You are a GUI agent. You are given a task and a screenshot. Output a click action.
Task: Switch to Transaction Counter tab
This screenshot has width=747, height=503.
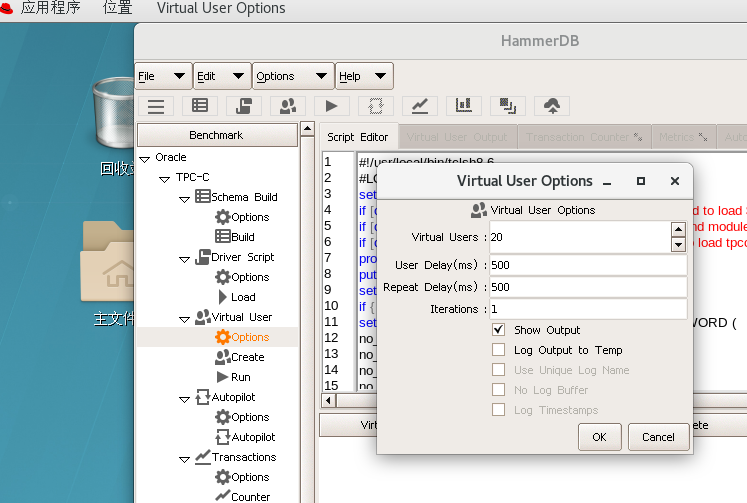point(584,137)
